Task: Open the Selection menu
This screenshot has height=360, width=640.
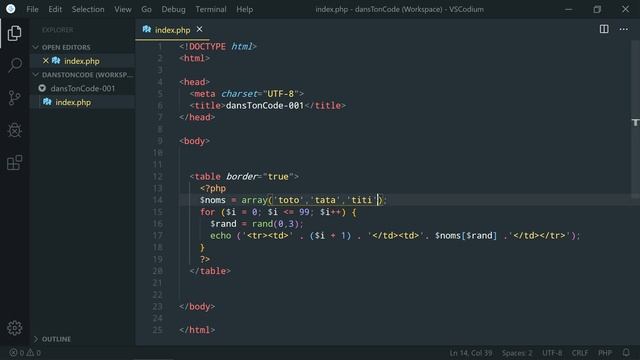Action: pyautogui.click(x=88, y=9)
